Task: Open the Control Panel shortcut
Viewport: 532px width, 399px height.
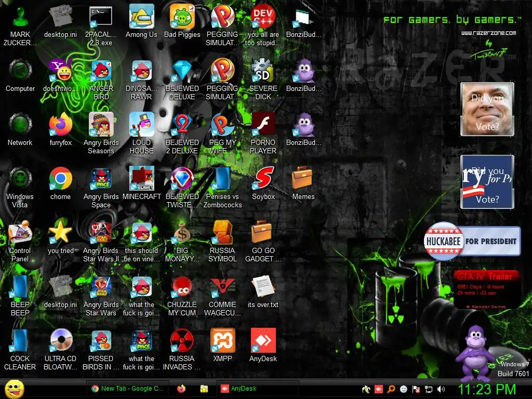Action: pos(20,242)
